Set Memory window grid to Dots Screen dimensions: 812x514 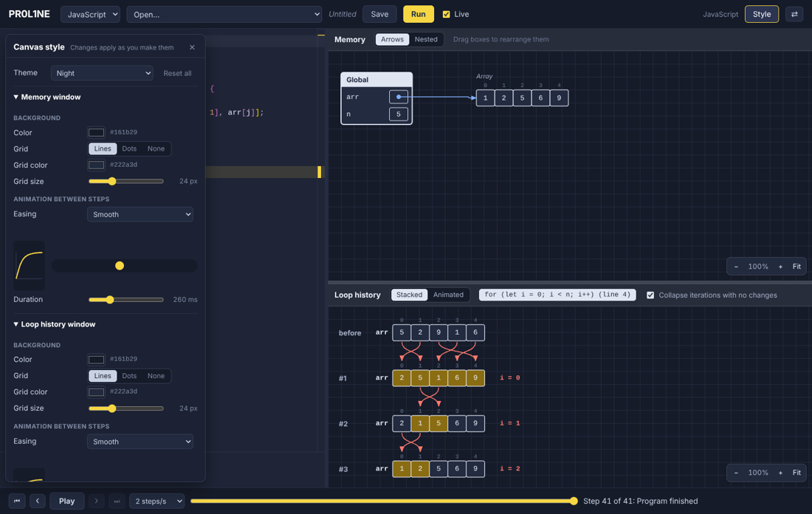pyautogui.click(x=129, y=148)
